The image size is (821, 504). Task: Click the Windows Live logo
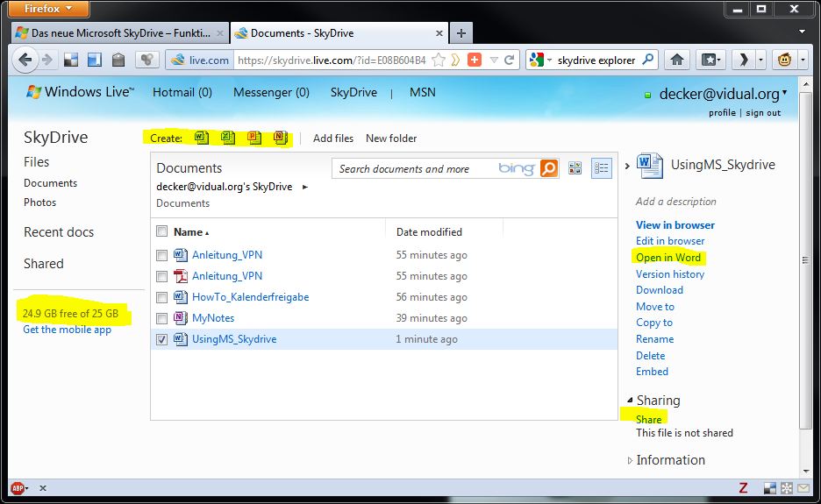point(80,92)
